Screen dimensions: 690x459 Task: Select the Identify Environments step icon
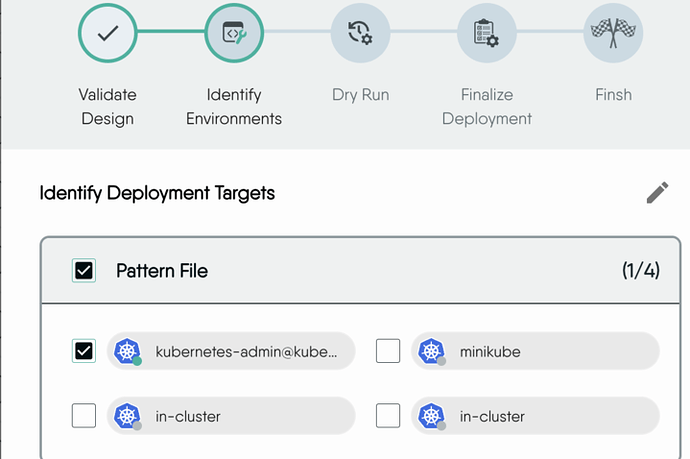click(234, 33)
